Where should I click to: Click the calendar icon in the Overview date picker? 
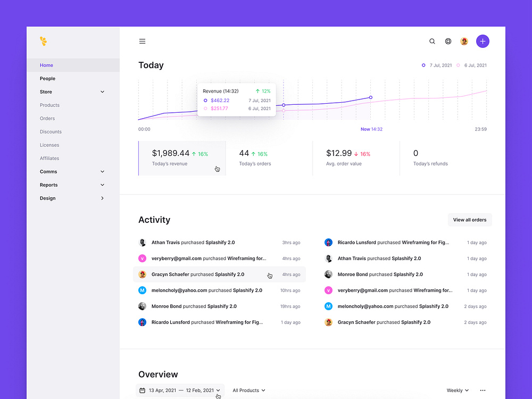point(143,390)
